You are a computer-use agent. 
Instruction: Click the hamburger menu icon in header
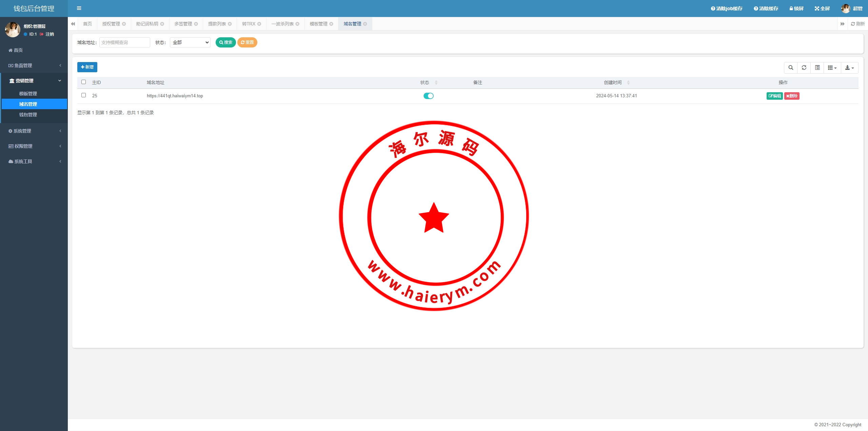click(79, 8)
